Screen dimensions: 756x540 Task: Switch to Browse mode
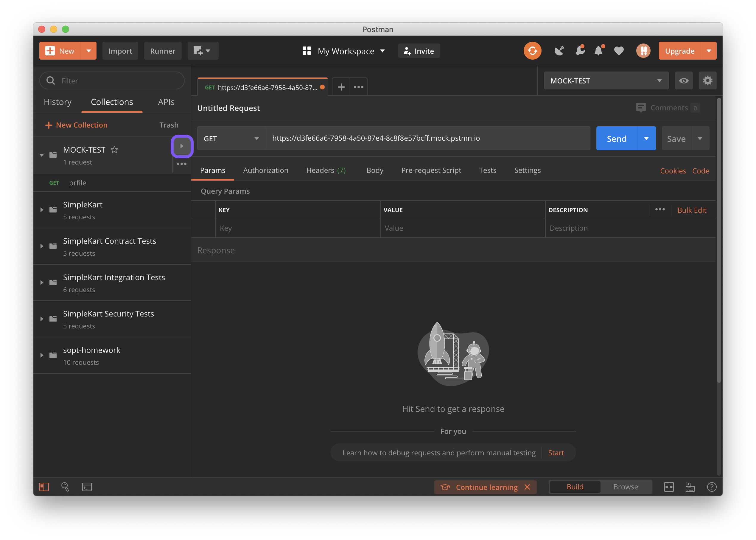626,487
